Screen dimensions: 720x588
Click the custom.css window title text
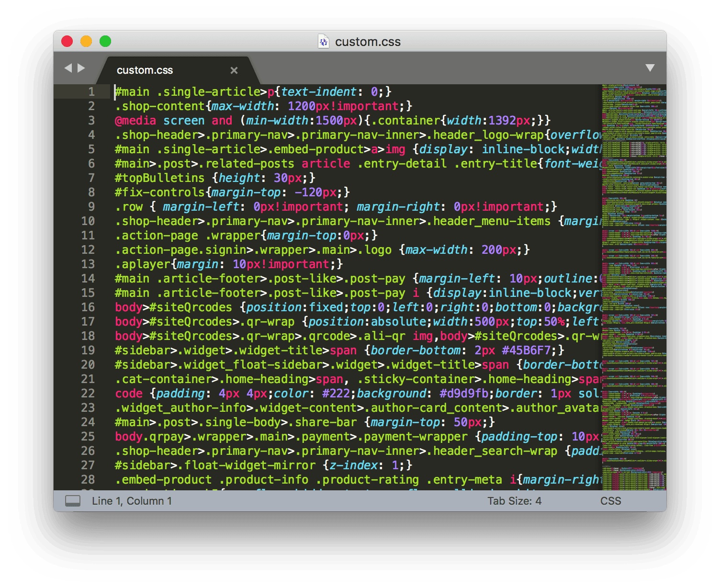tap(368, 42)
